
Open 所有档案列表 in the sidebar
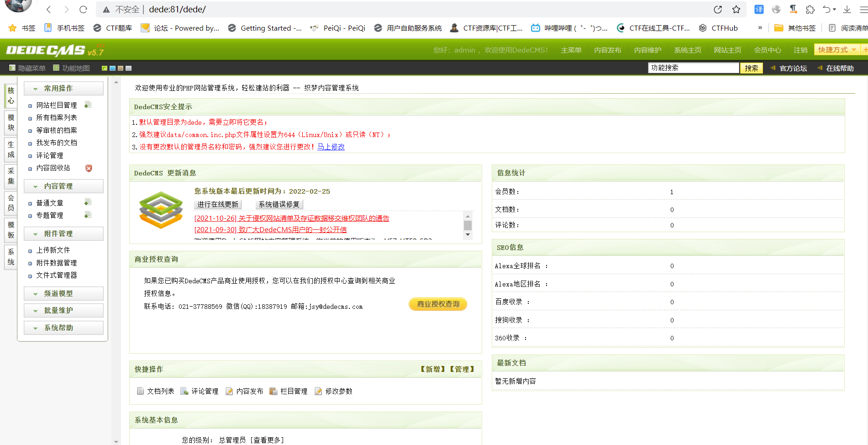pos(57,117)
